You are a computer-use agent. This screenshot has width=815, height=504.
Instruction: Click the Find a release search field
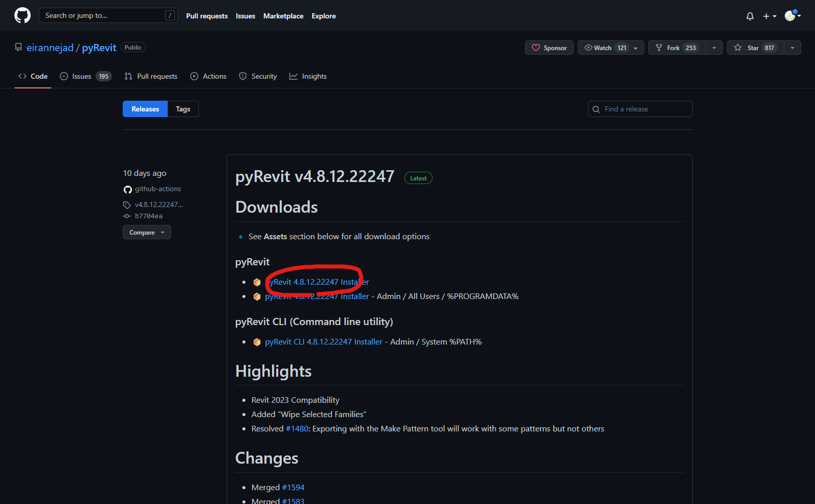[x=640, y=109]
